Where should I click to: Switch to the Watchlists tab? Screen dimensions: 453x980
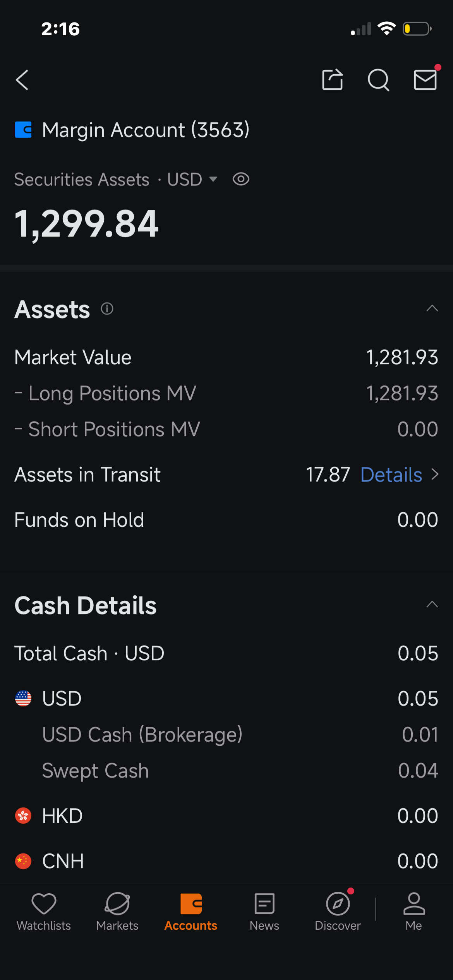(44, 911)
